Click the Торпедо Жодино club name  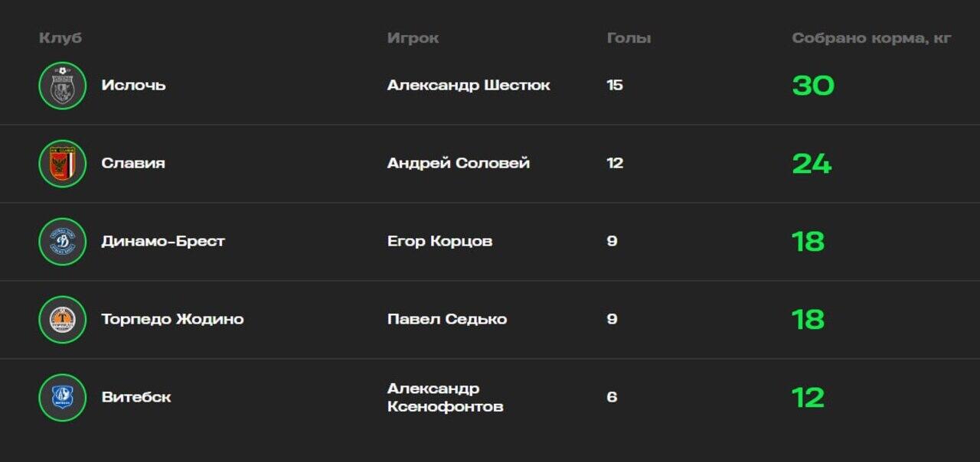click(172, 320)
